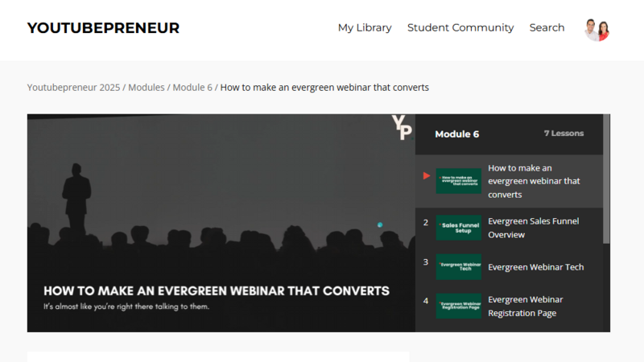
Task: Click the Module 6 playlist heading
Action: [456, 134]
